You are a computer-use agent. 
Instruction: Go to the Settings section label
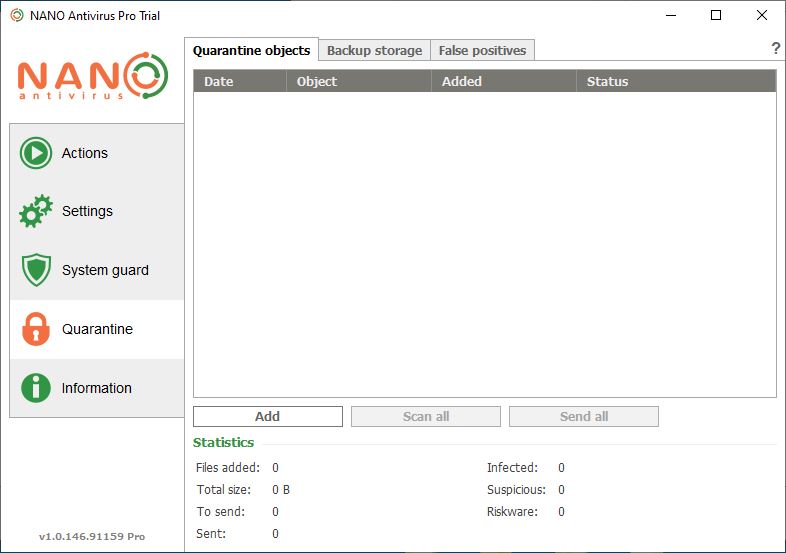[87, 211]
